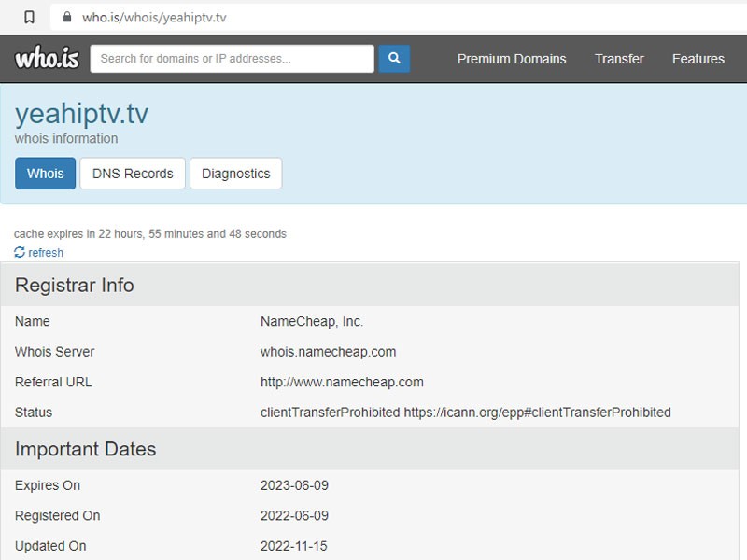This screenshot has width=747, height=560.
Task: Click the Whois Server row label
Action: pos(55,352)
